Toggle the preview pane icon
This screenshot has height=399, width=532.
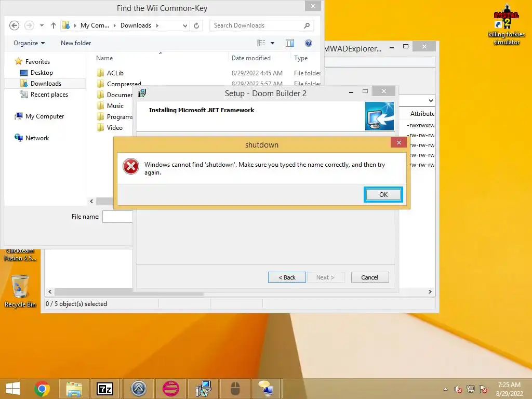click(x=290, y=43)
